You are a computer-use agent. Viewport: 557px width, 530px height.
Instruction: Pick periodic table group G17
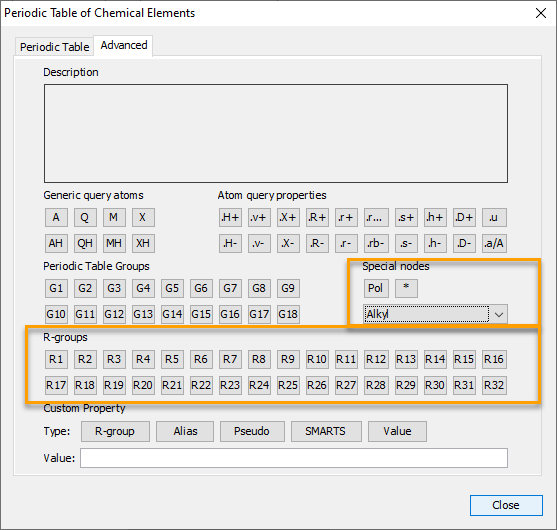pos(259,314)
